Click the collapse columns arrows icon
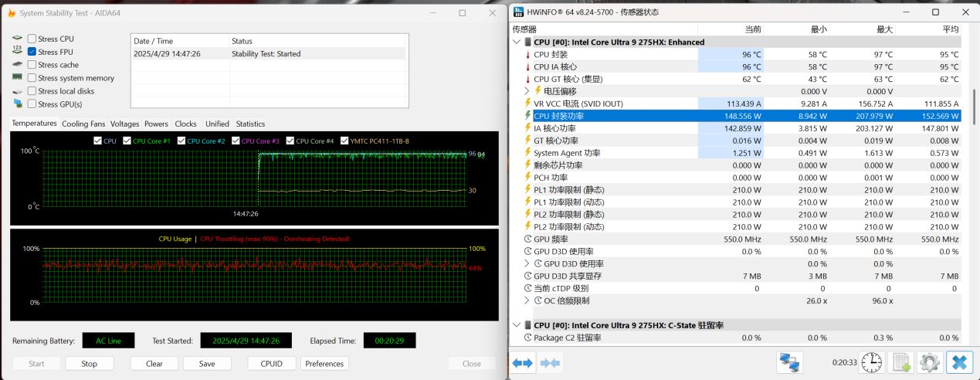Screen dimensions: 980x380 [x=550, y=363]
